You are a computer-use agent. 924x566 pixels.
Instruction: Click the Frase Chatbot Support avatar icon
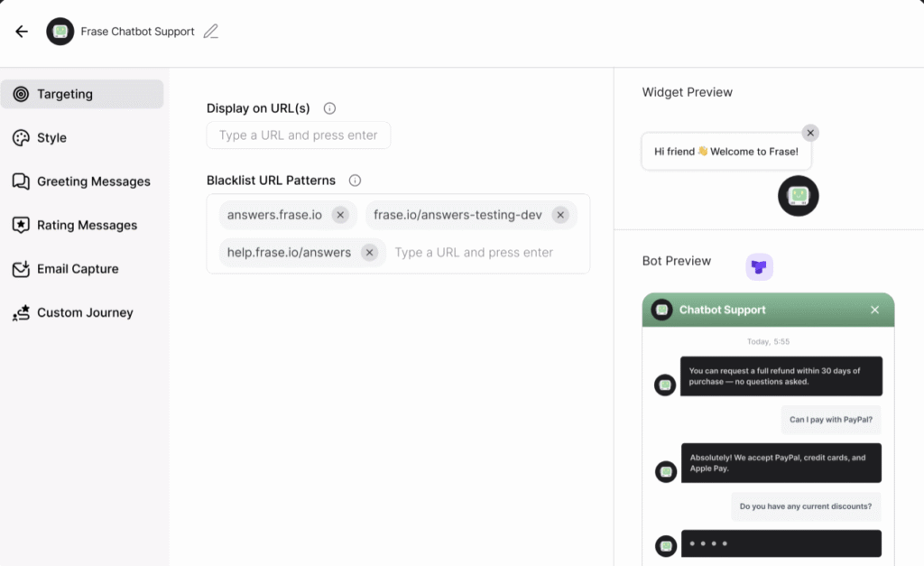tap(60, 32)
